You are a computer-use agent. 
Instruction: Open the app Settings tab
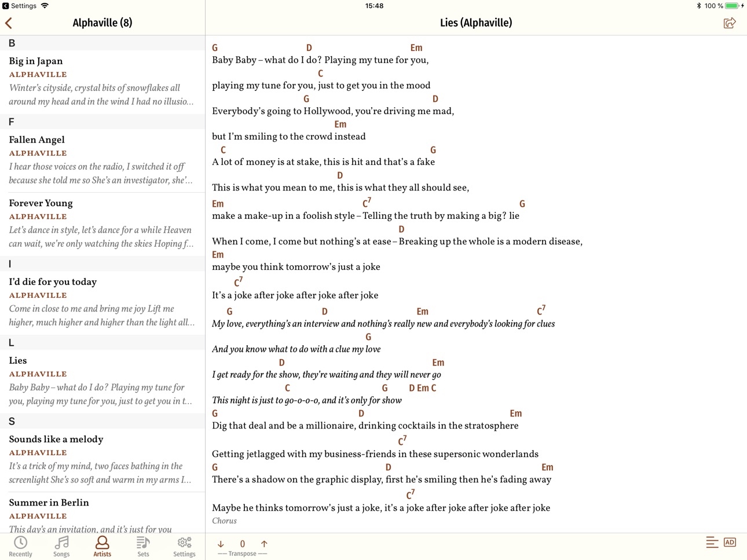click(184, 546)
